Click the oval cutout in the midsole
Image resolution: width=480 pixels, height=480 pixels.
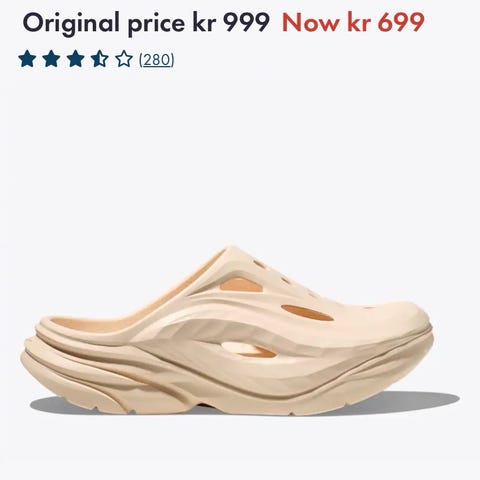248,349
